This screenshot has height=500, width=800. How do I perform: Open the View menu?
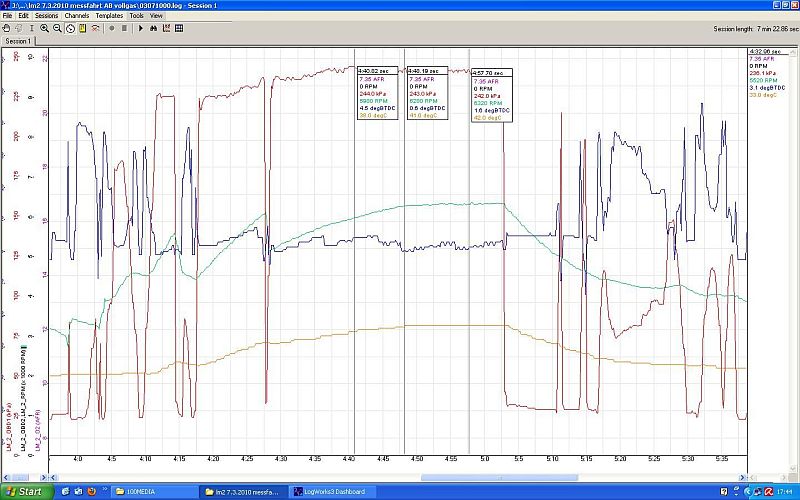point(156,16)
